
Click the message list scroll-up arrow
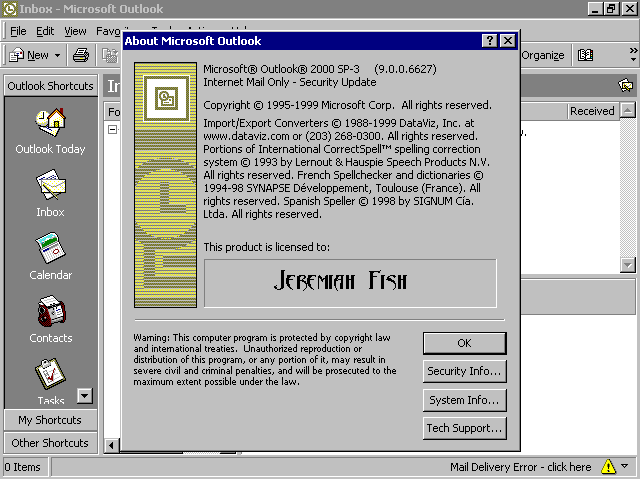point(627,110)
